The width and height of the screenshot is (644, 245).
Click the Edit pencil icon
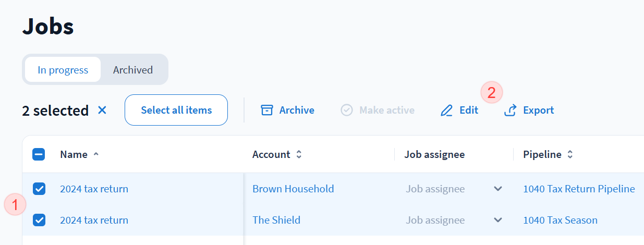447,111
